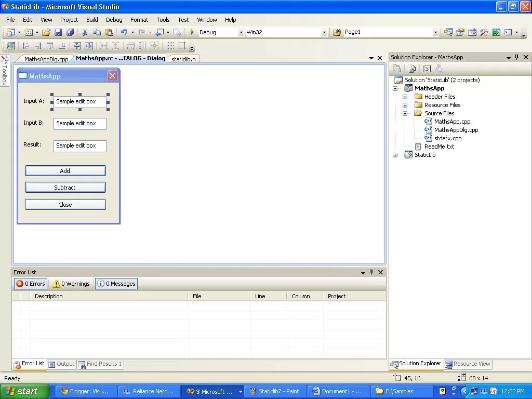Open the Toolbox hammer-and-wrench icon
532x399 pixels.
tap(484, 32)
